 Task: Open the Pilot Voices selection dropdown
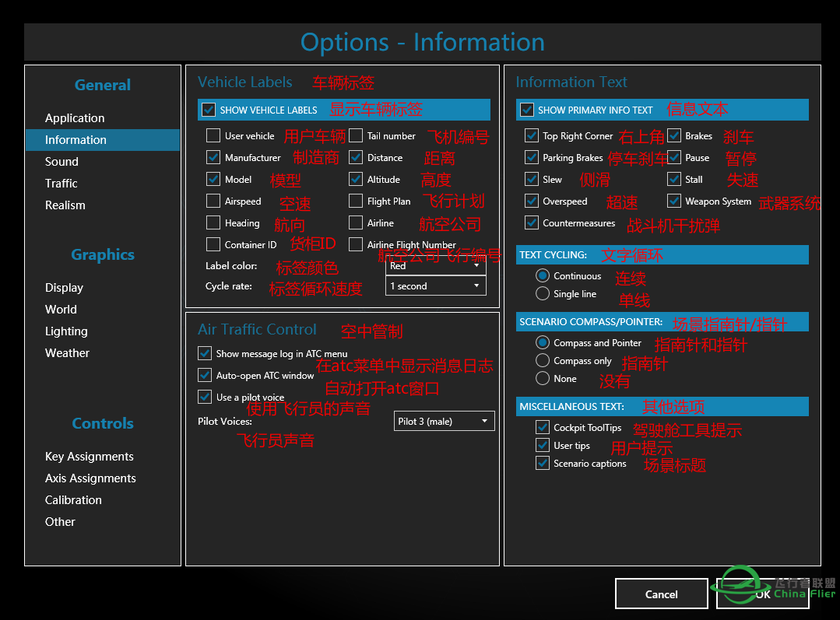(444, 420)
